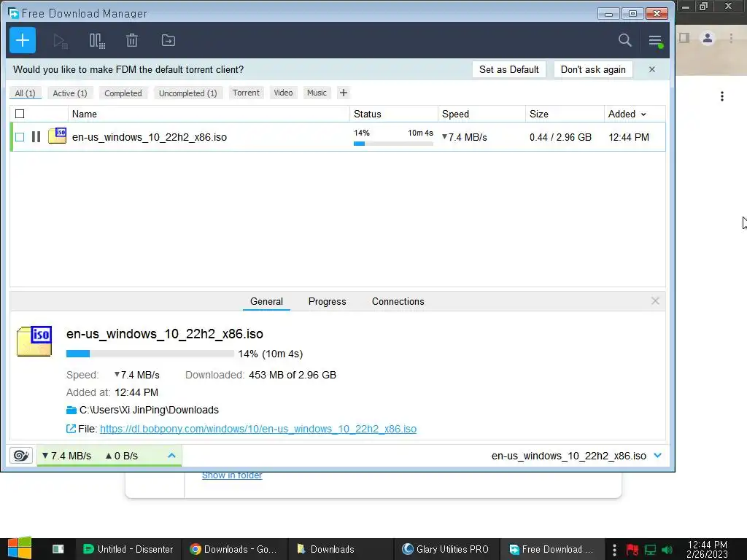Sort by Size column header

[539, 114]
